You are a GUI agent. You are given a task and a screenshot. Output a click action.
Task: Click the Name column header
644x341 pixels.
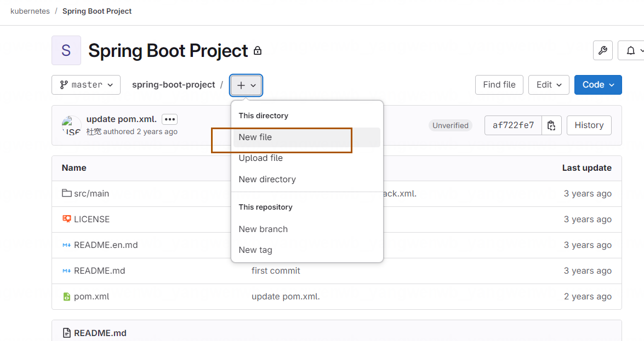pyautogui.click(x=74, y=168)
